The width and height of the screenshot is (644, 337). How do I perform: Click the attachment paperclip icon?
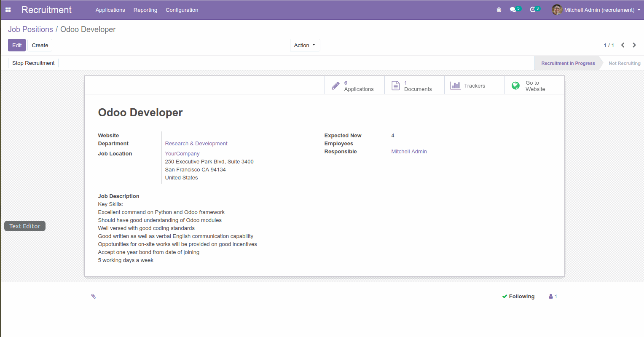click(94, 297)
